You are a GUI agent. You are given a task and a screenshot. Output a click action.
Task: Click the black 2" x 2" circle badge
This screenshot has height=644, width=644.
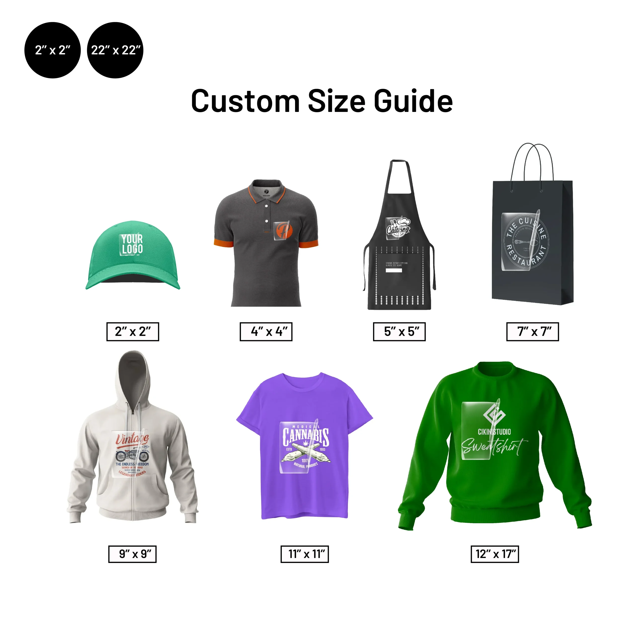52,50
